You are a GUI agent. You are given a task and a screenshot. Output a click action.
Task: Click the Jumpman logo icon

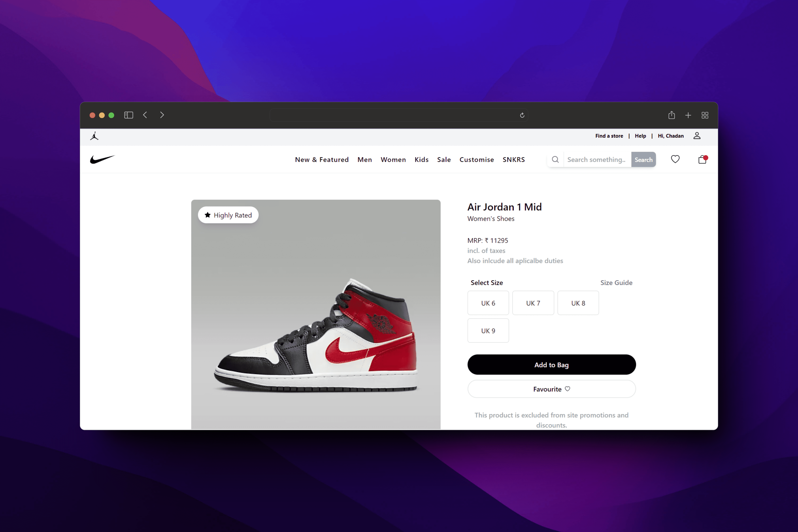tap(95, 136)
